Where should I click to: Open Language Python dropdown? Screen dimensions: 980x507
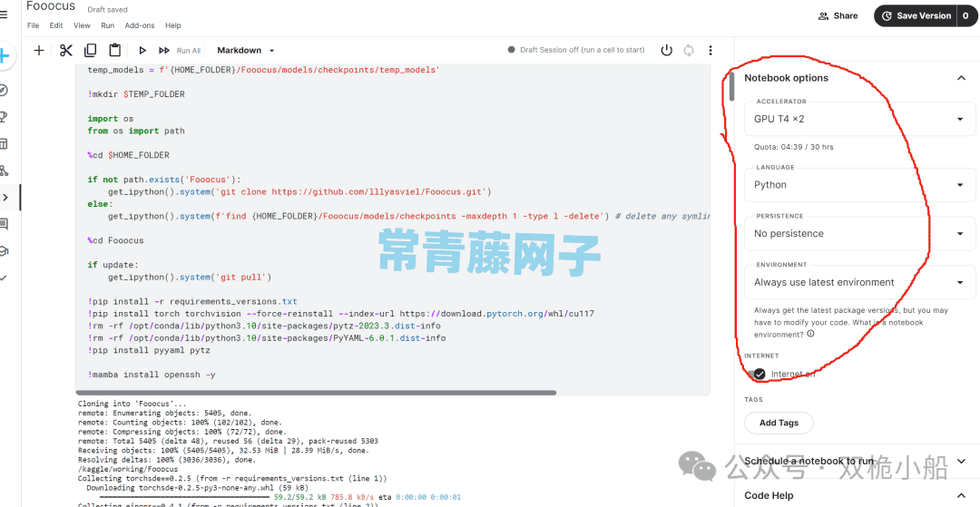coord(859,185)
